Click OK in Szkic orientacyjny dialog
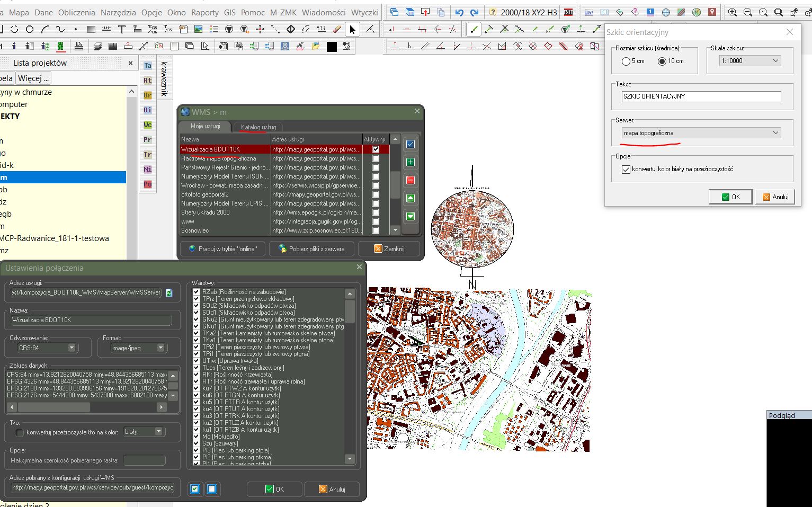The image size is (812, 507). pos(731,197)
